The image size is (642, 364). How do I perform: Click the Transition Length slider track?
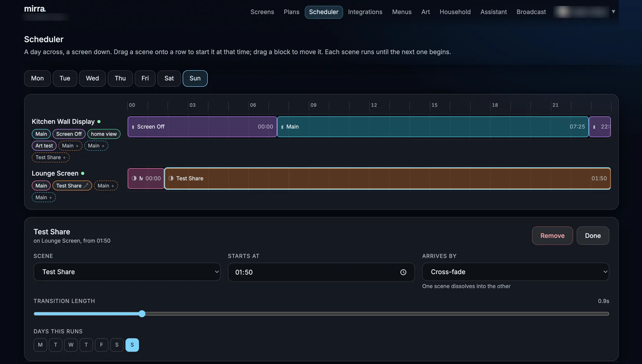pos(321,314)
